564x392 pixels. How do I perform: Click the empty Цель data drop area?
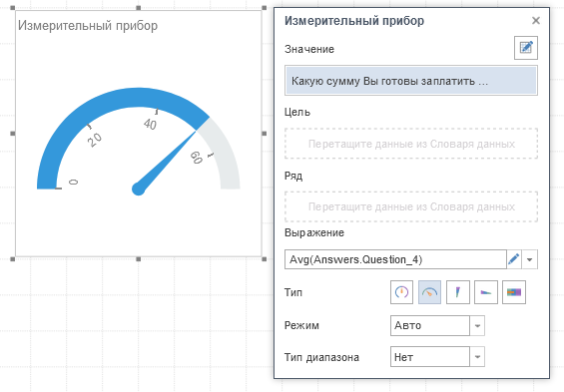[411, 144]
